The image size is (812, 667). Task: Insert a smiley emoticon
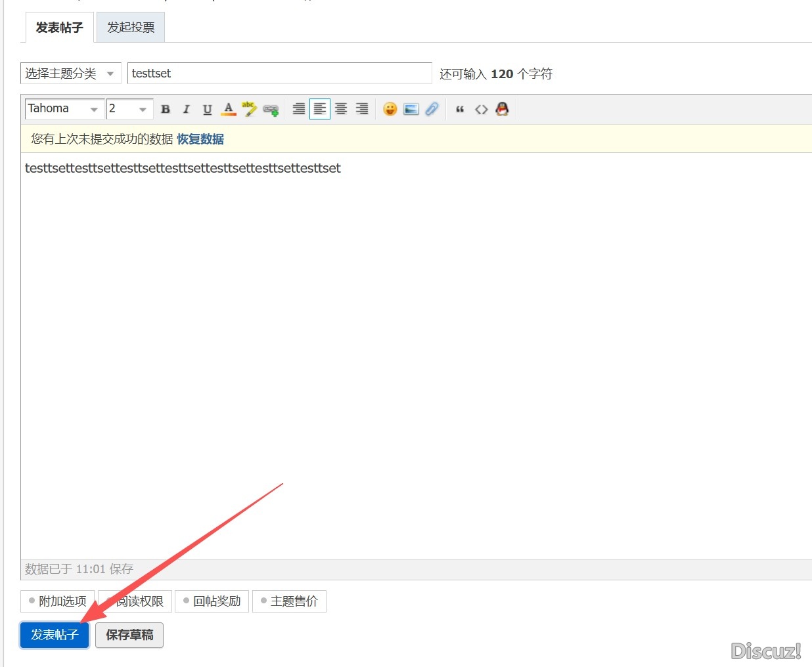390,109
